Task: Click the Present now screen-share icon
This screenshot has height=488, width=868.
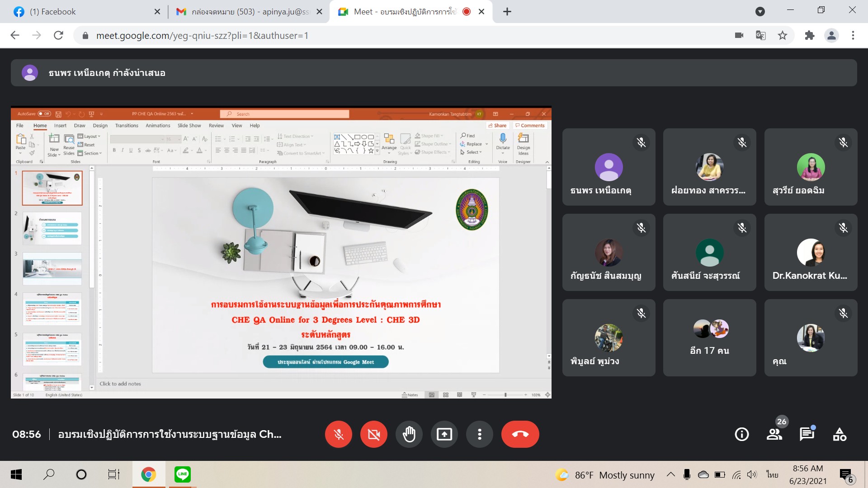Action: pyautogui.click(x=444, y=434)
